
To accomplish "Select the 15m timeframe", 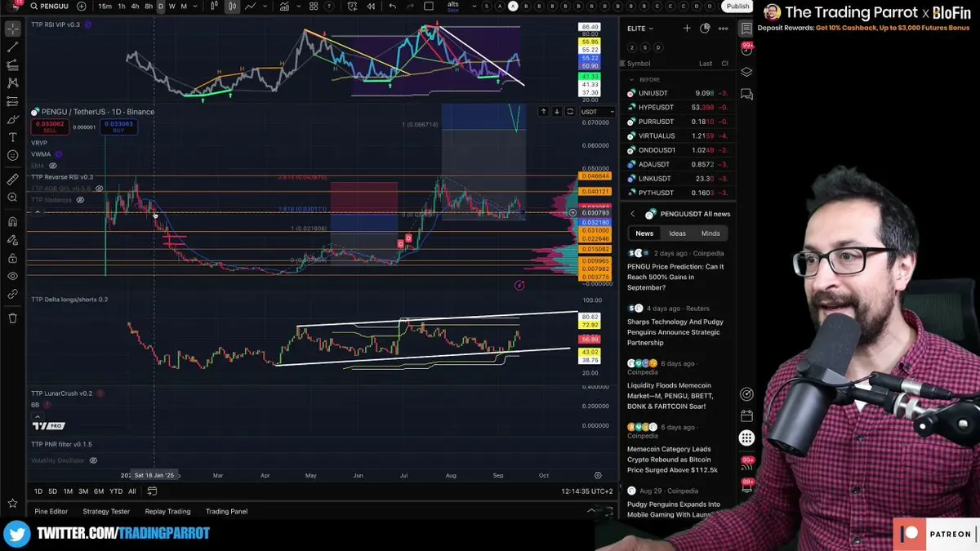I will coord(105,6).
